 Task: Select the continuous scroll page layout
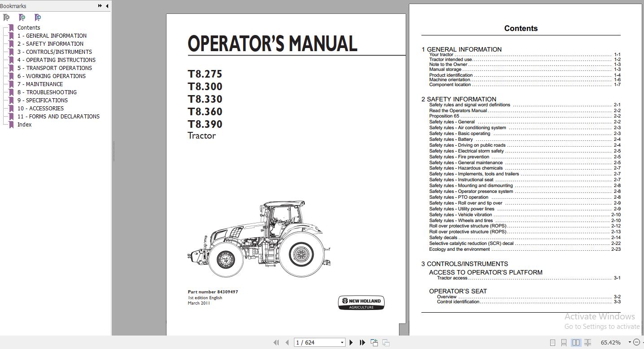coord(564,342)
